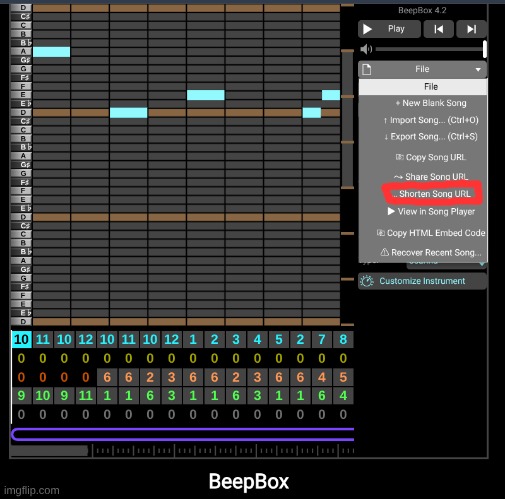Click the octave scrollbar beside piano roll
This screenshot has height=499, width=505.
(347, 119)
